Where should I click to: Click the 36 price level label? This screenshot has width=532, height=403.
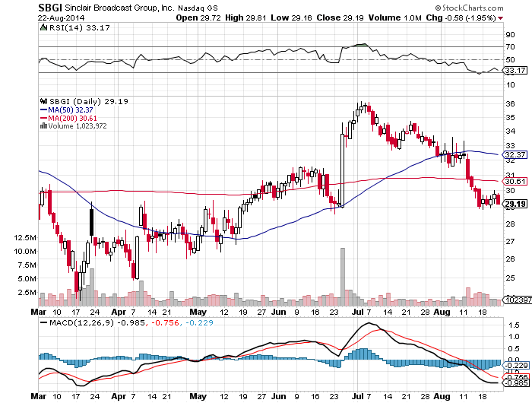[510, 104]
